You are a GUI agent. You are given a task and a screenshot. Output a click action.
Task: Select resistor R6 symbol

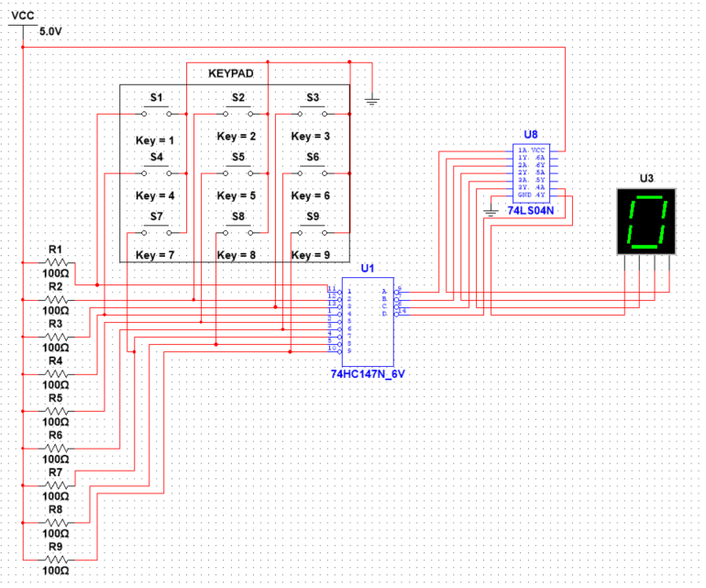[x=56, y=449]
